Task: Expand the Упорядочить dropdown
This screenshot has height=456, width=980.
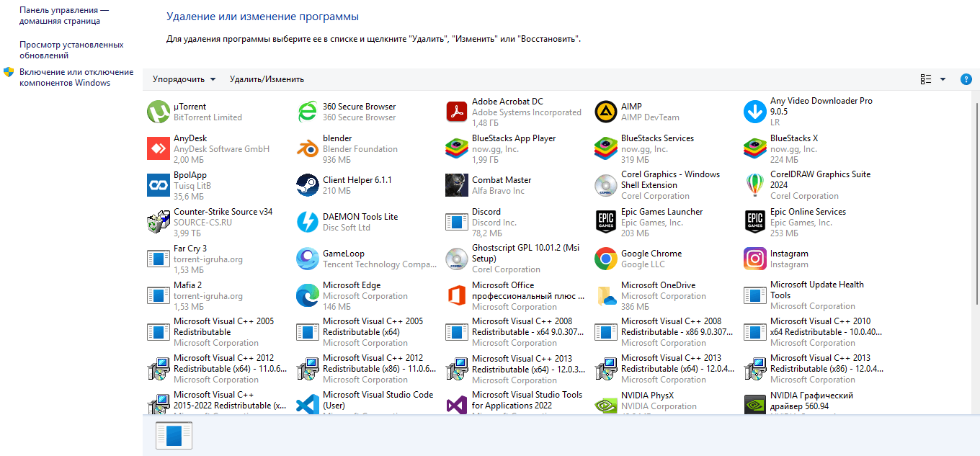Action: pos(184,79)
